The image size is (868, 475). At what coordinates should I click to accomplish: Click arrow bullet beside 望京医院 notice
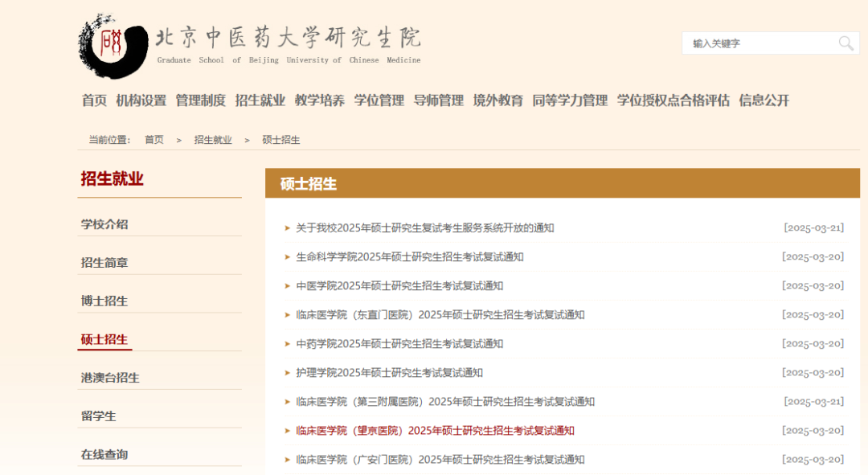pos(287,431)
